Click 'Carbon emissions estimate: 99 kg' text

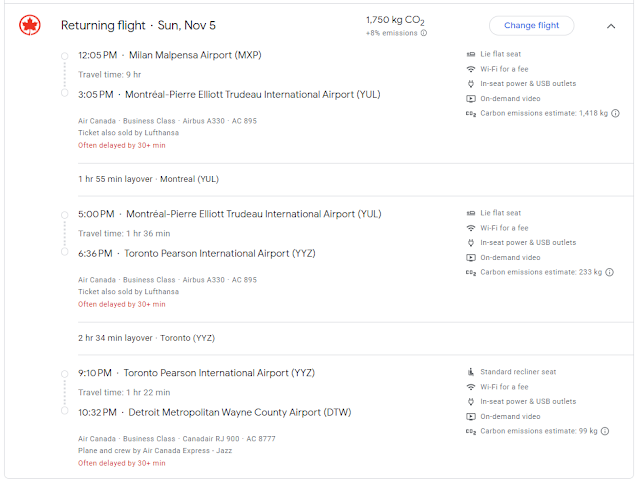point(539,431)
